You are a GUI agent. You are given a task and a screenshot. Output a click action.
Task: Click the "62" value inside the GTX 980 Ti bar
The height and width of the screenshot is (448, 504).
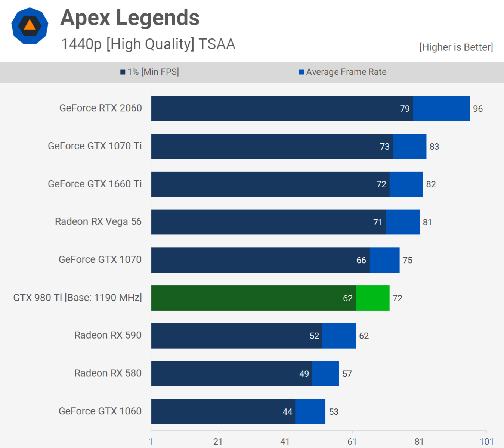coord(348,298)
